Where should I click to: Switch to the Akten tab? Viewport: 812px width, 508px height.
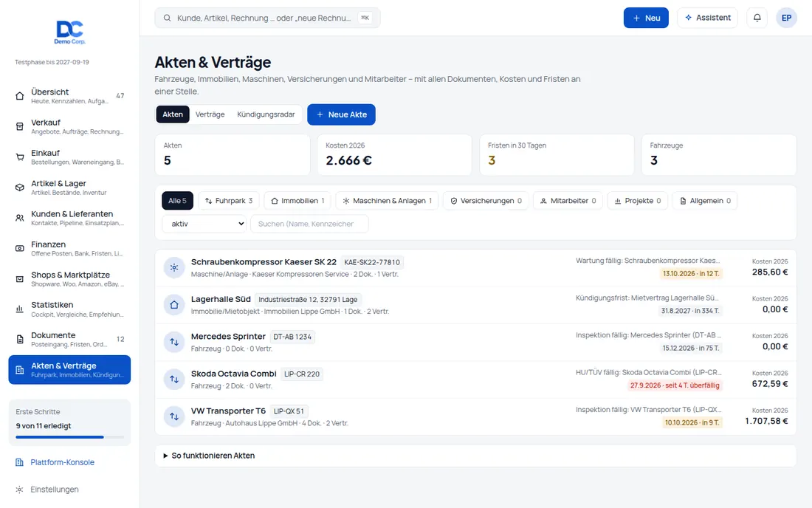173,114
